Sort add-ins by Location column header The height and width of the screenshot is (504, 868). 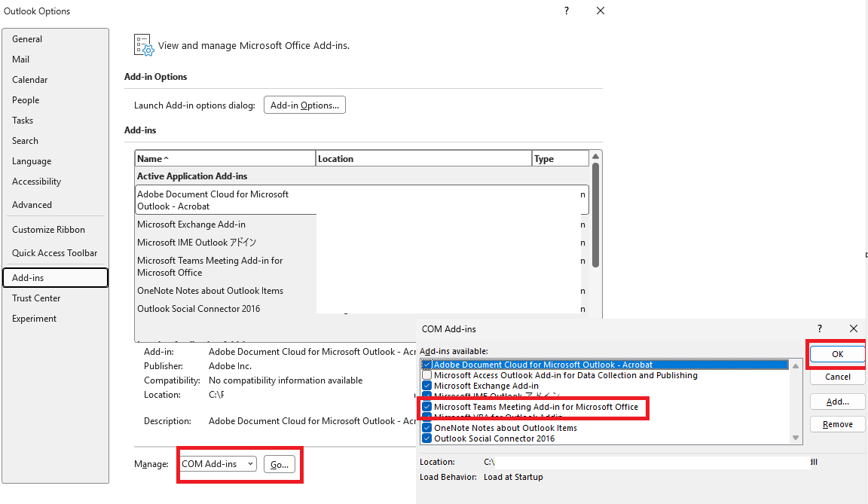tap(423, 159)
